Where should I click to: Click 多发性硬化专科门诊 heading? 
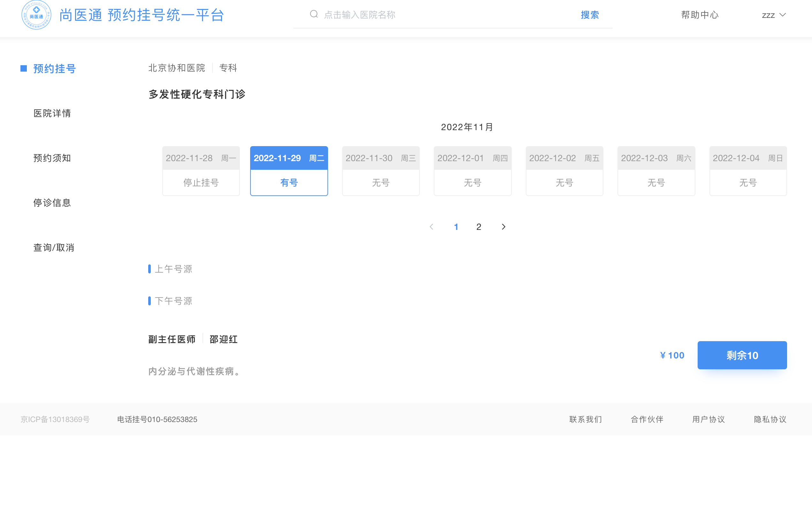[197, 94]
